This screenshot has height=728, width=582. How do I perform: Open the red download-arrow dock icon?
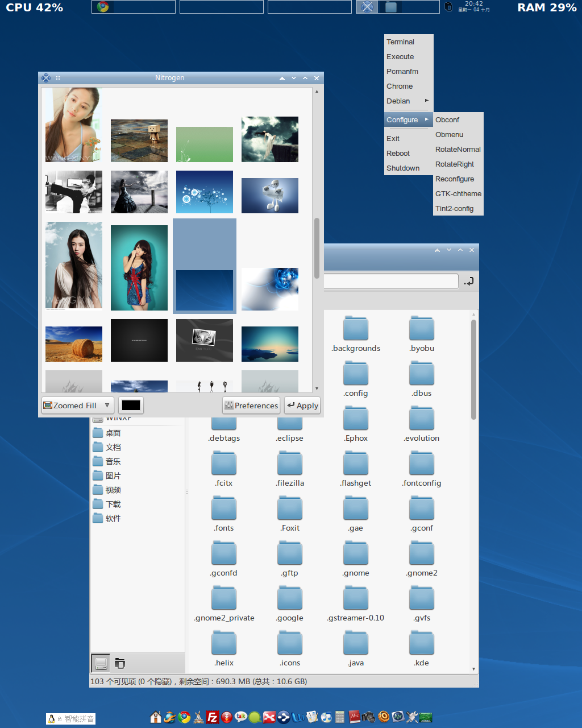[227, 717]
